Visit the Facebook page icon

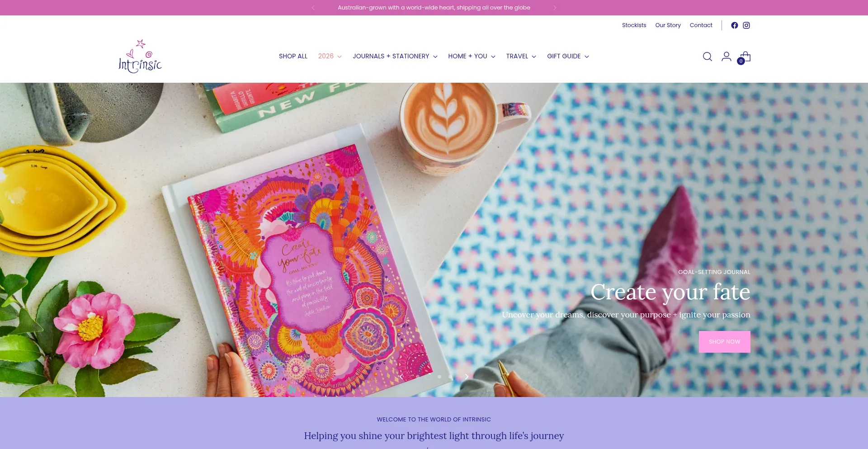click(x=735, y=25)
